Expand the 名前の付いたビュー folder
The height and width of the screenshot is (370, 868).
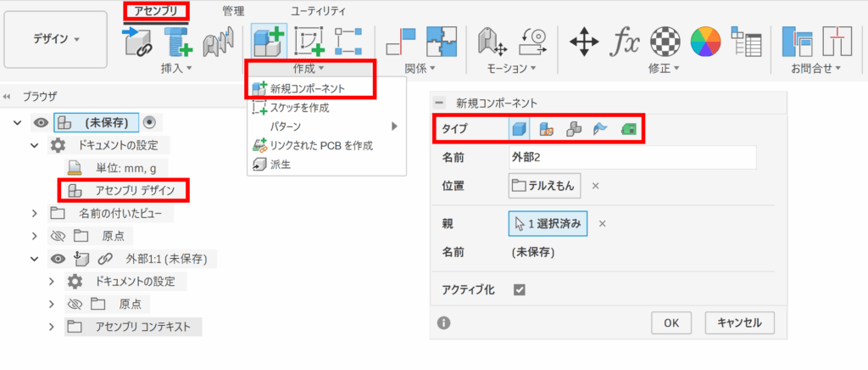pyautogui.click(x=35, y=212)
